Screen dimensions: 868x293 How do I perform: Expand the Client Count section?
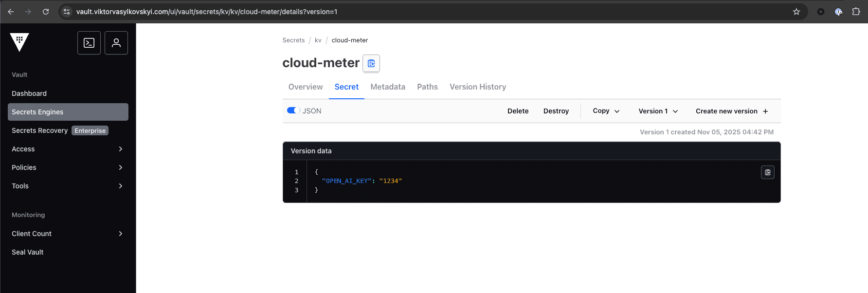[x=68, y=234]
